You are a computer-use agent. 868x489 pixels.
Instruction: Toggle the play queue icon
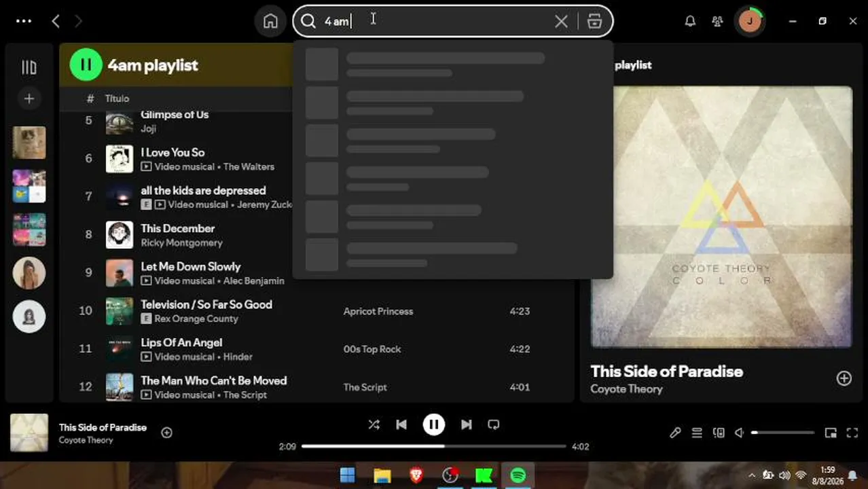click(697, 433)
